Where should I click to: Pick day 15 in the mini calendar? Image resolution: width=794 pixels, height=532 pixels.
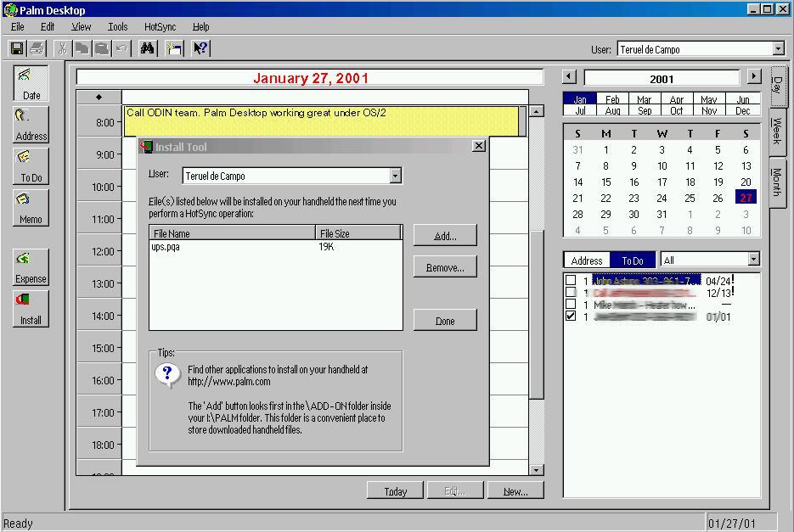[606, 182]
